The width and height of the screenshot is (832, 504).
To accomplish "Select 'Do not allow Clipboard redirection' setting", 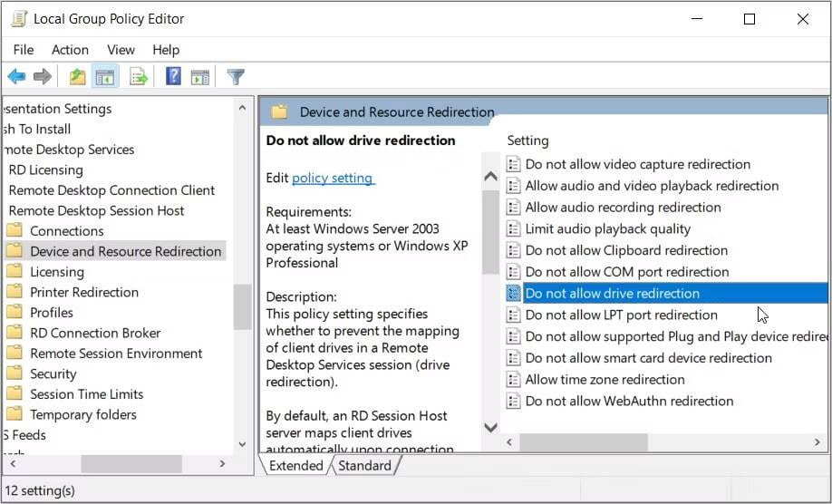I will tap(626, 250).
